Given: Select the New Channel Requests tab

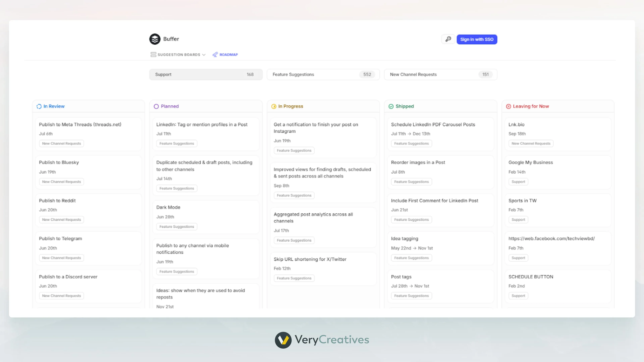Looking at the screenshot, I should 440,74.
